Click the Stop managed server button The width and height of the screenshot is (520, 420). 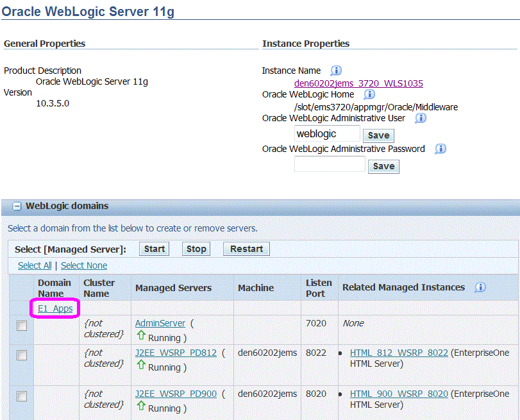[x=196, y=249]
